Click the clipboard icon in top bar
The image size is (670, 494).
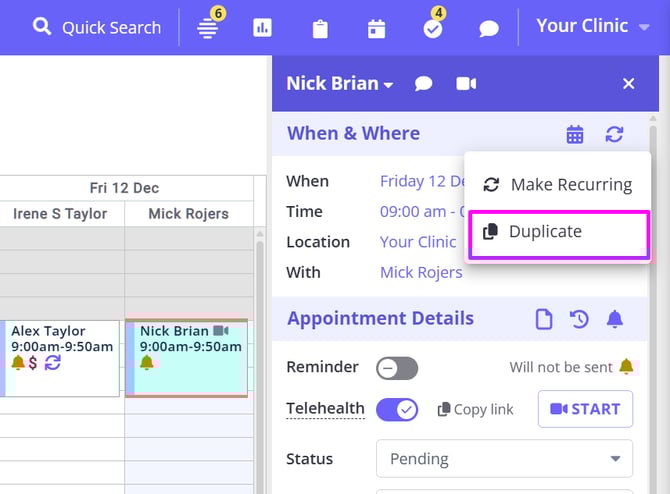tap(320, 28)
